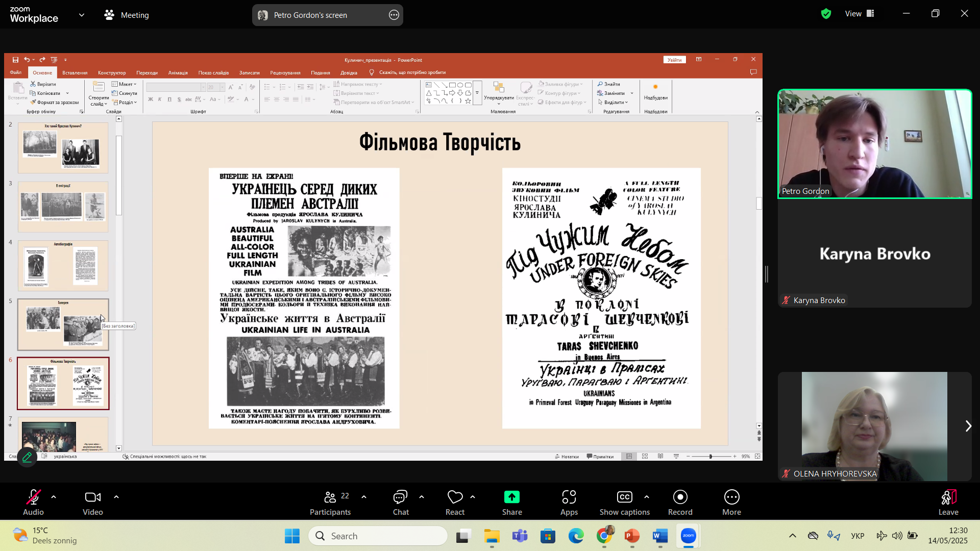Image resolution: width=980 pixels, height=551 pixels.
Task: Expand Zoom Workplace dropdown chevron
Action: tap(82, 15)
